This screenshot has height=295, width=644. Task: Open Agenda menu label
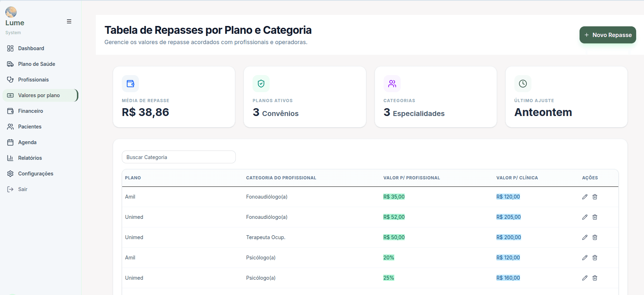(x=27, y=142)
